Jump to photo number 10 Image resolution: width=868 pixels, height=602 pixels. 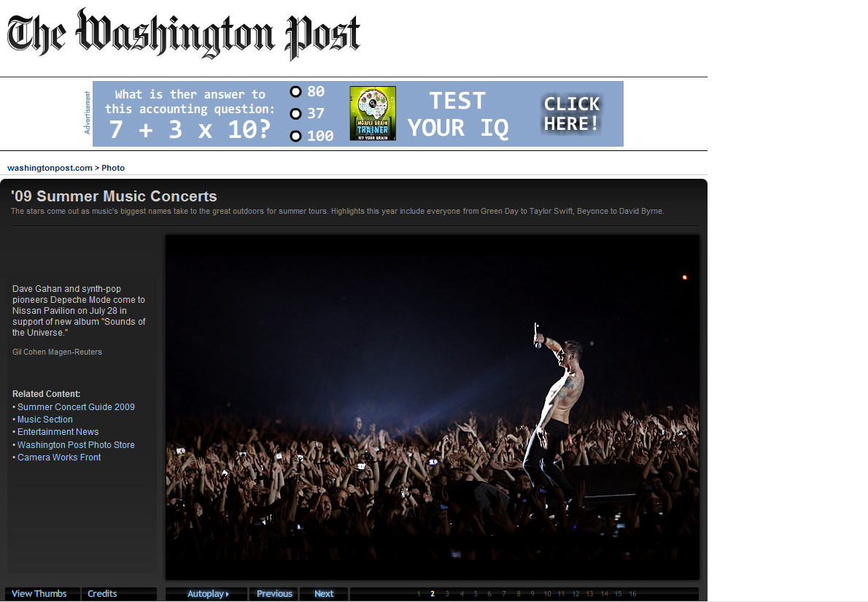[x=547, y=594]
